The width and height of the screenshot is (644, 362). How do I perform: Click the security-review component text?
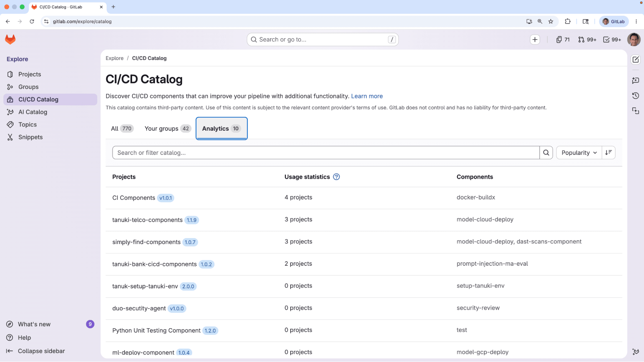[x=478, y=308]
